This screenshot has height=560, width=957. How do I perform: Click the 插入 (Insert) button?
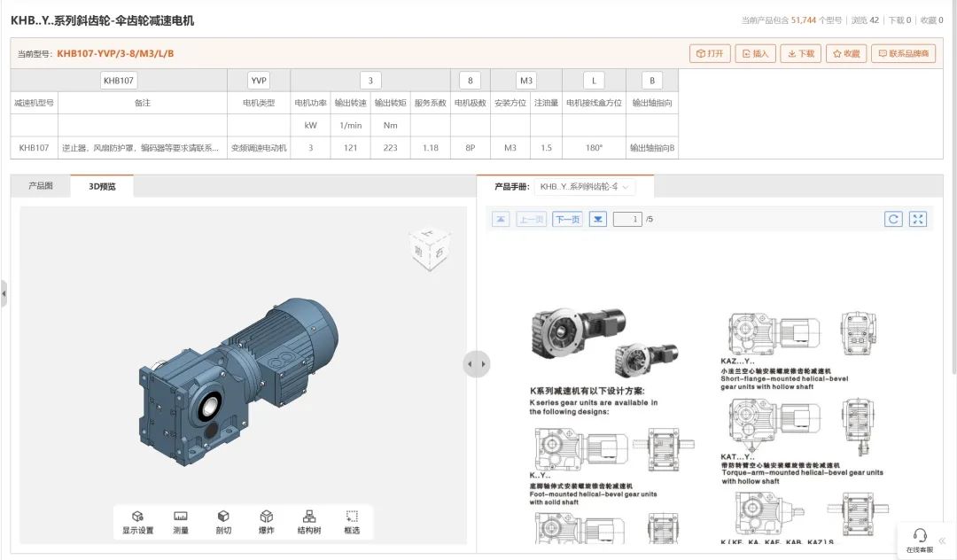[x=756, y=54]
